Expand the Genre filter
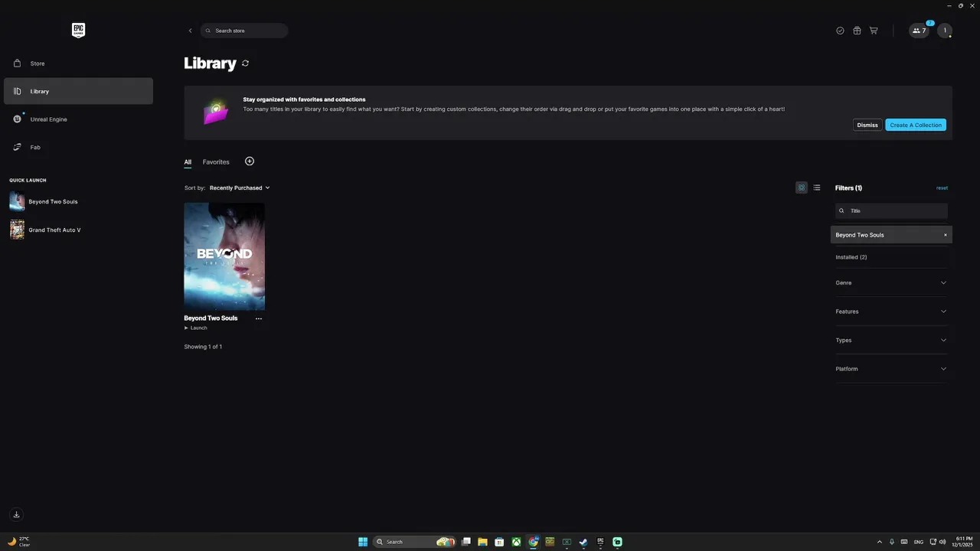 point(891,283)
